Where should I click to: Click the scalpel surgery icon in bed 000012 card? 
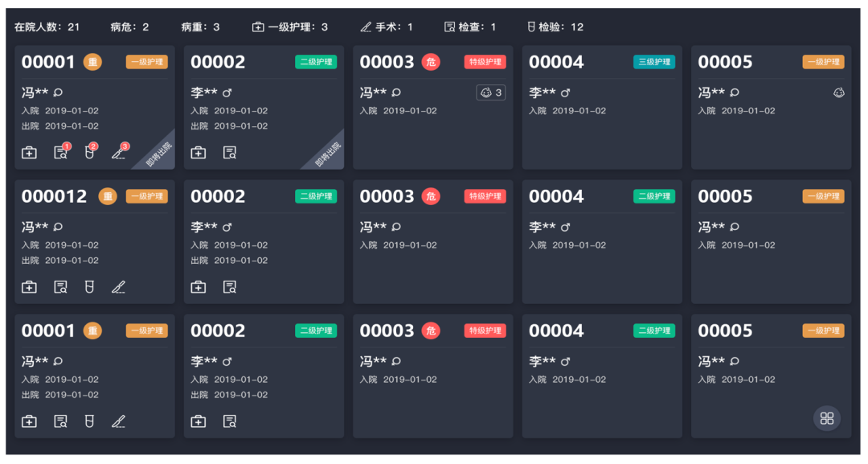[119, 287]
